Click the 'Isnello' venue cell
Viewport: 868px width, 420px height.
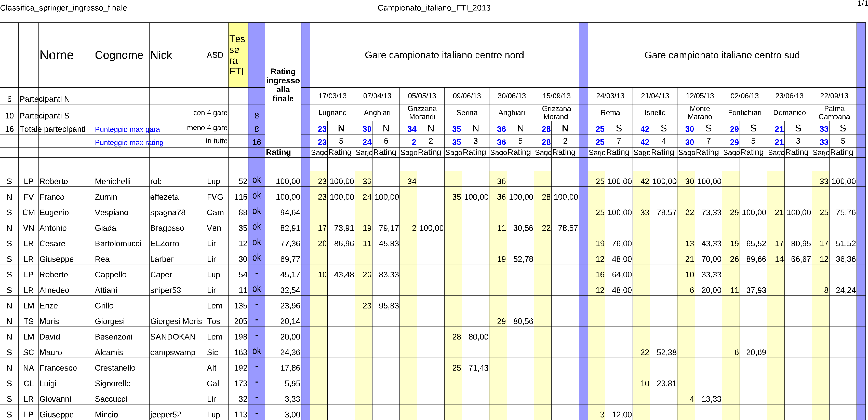pos(655,113)
